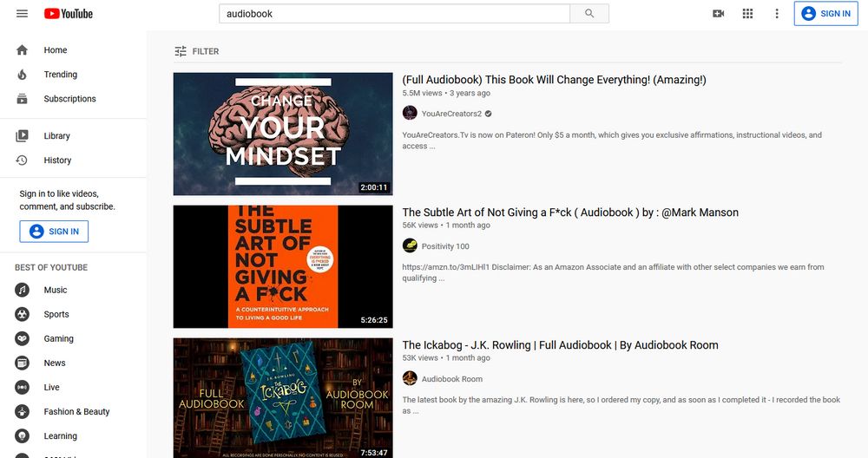Open News label in sidebar

55,363
